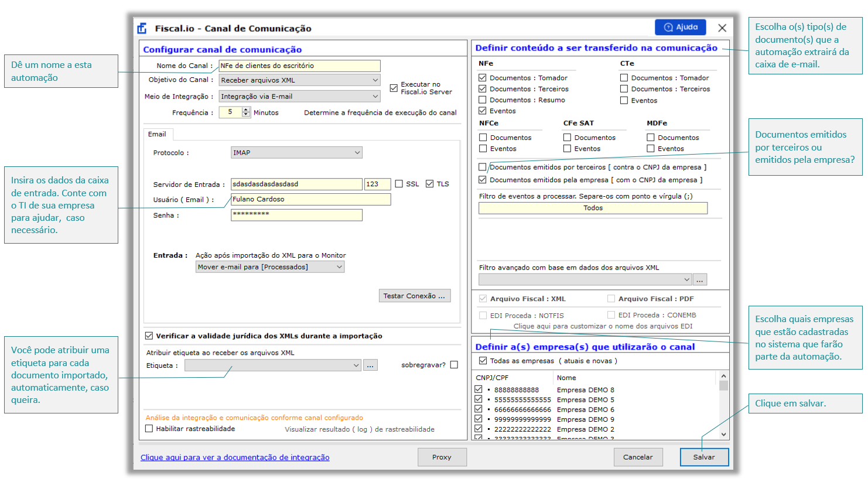The image size is (868, 482).
Task: Uncheck the Empresa DEMO 2 row checkbox
Action: (479, 429)
